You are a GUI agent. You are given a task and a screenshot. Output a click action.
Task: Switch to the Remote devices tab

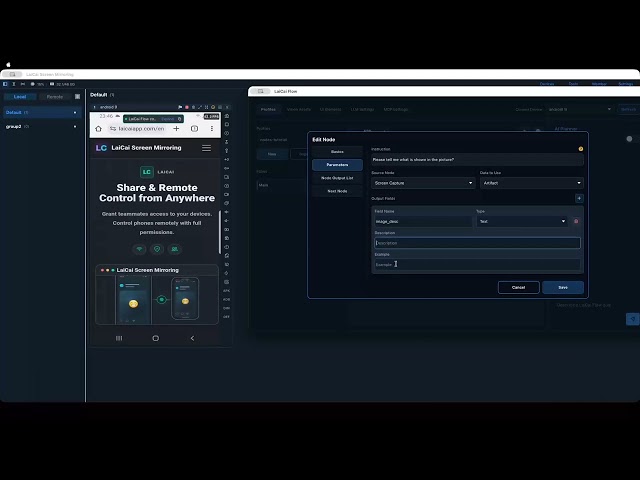point(55,97)
